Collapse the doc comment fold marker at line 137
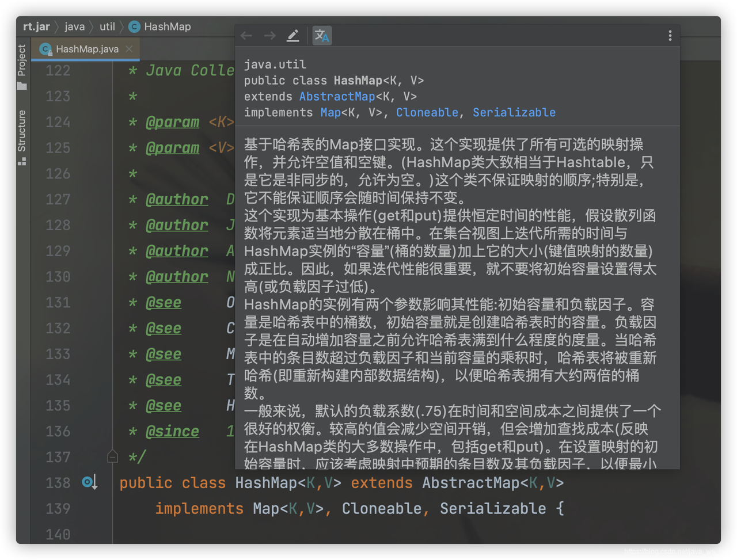This screenshot has width=737, height=560. [113, 457]
